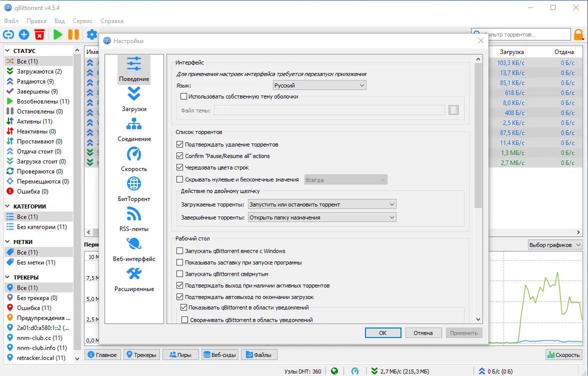Open the Файл menu

(x=11, y=21)
